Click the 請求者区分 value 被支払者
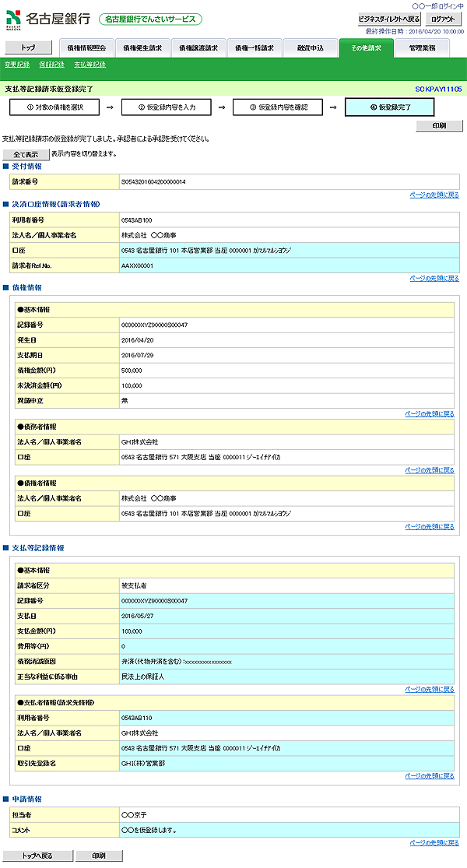Image resolution: width=467 pixels, height=868 pixels. coord(134,585)
